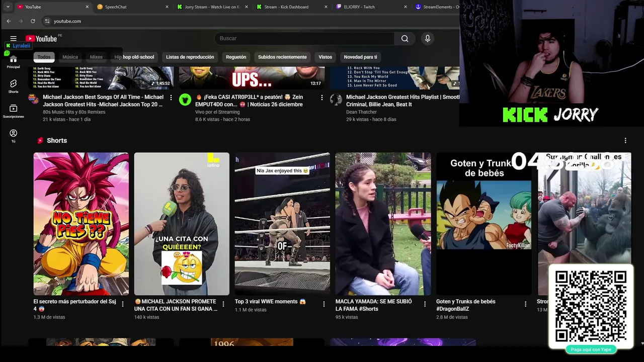The height and width of the screenshot is (362, 644).
Task: Click the browser forward arrow
Action: click(21, 21)
